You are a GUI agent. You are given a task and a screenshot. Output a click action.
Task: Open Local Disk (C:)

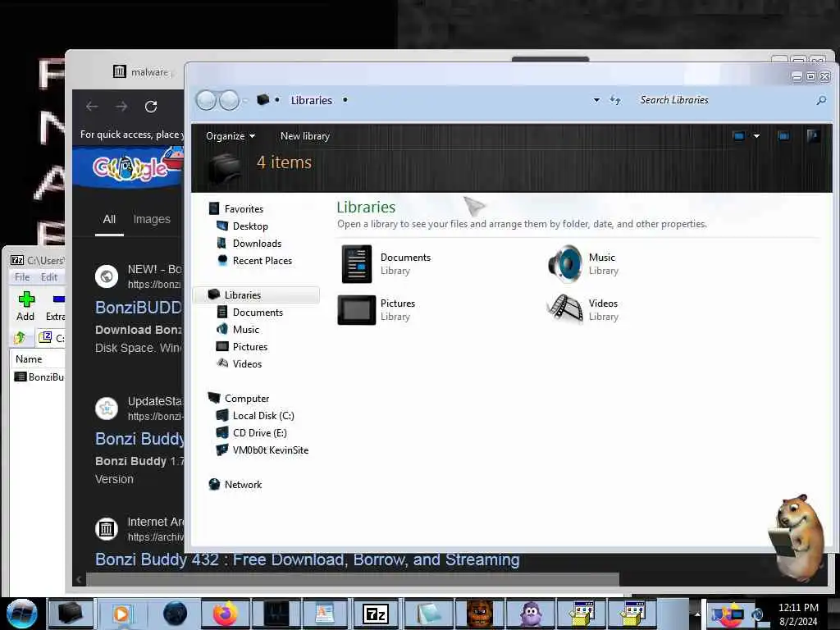(263, 416)
